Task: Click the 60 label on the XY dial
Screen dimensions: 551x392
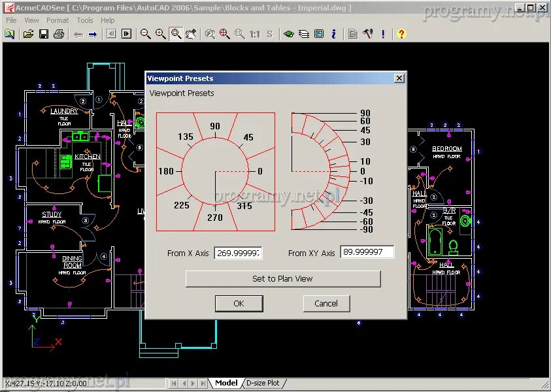Action: pos(365,121)
